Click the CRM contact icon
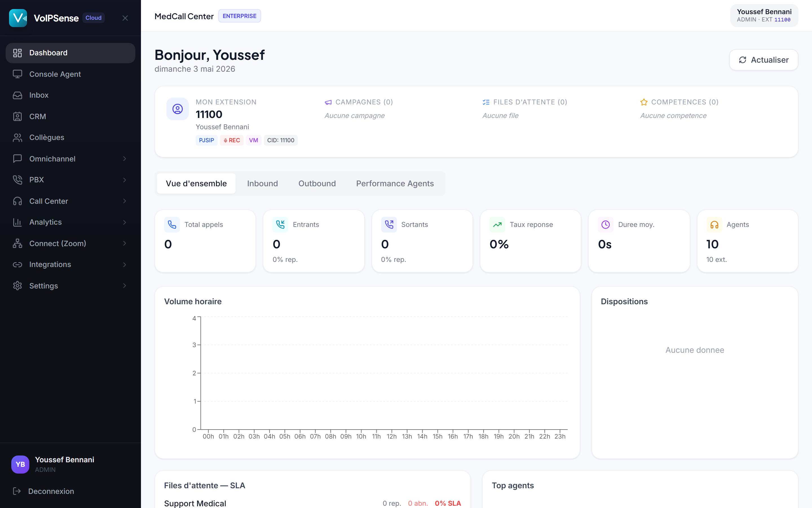The height and width of the screenshot is (508, 812). (17, 116)
